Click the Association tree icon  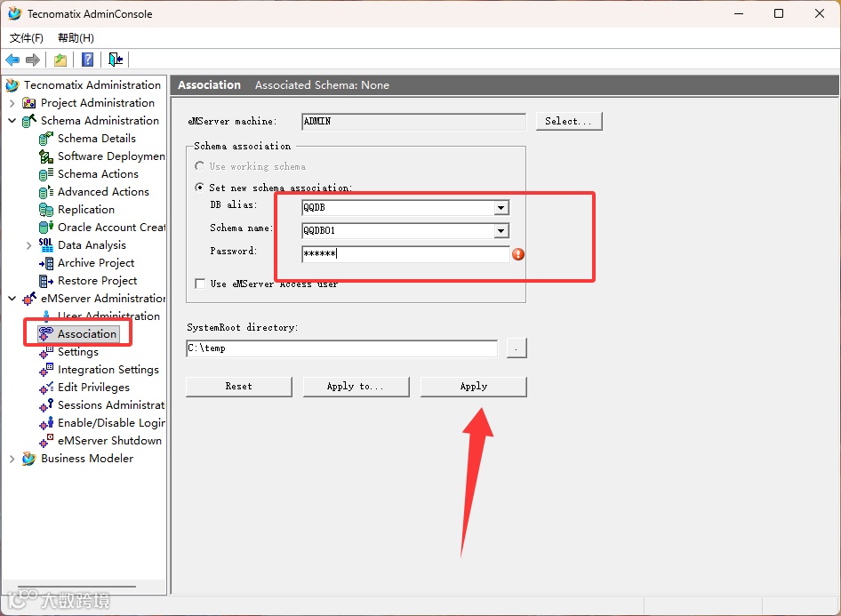[46, 334]
